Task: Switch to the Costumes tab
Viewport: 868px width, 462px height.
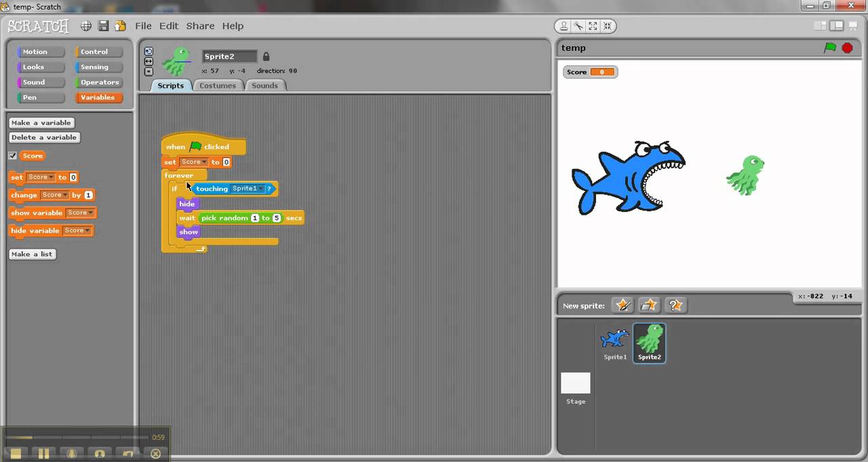Action: click(x=218, y=85)
